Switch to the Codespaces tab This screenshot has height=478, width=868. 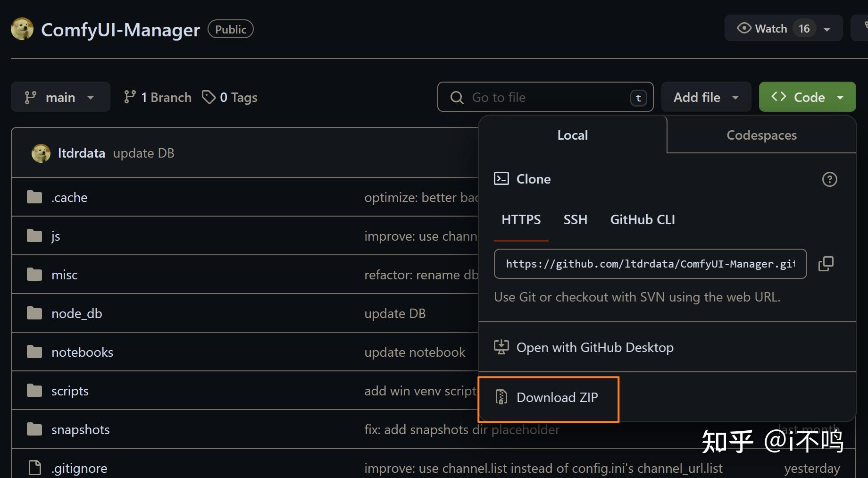point(761,135)
